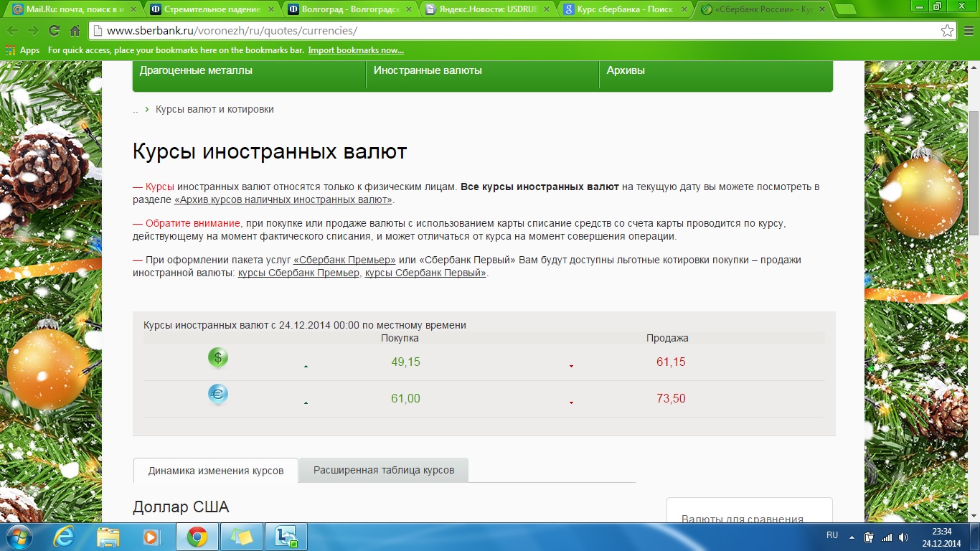The height and width of the screenshot is (551, 980).
Task: Open Архив курсов наличных иностранных валют link
Action: [283, 199]
